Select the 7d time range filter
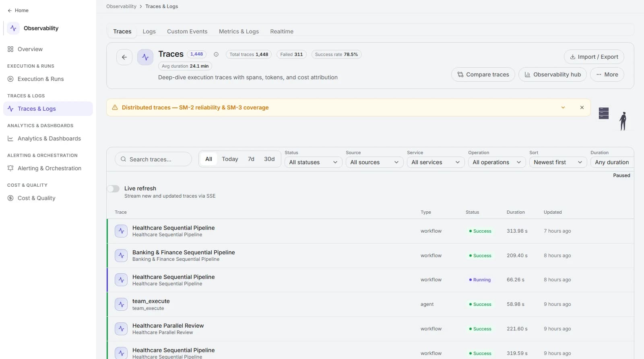 251,159
